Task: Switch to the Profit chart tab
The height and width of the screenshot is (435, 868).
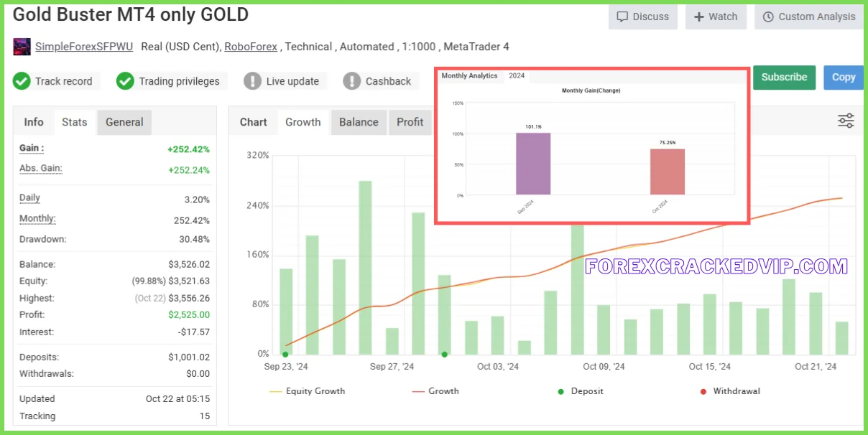Action: click(410, 122)
